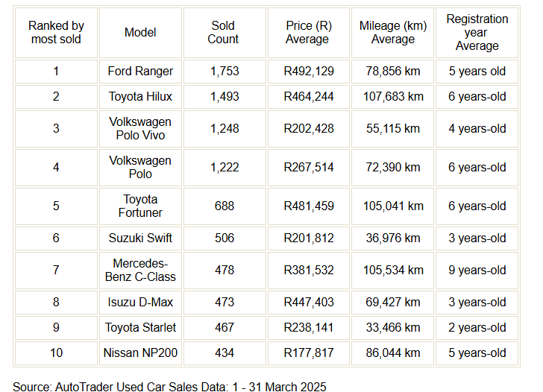This screenshot has height=392, width=543.
Task: Select the Volkswagen Polo Vivo cell
Action: [x=140, y=129]
